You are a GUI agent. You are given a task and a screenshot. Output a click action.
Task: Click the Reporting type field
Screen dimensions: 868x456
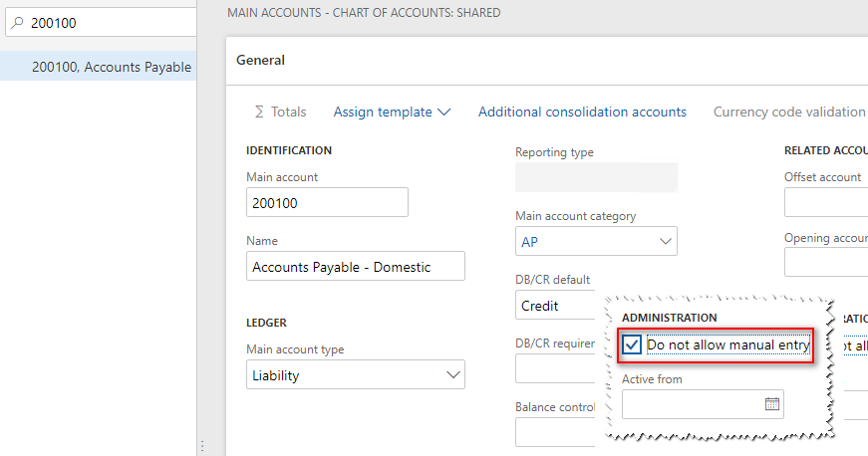point(596,177)
